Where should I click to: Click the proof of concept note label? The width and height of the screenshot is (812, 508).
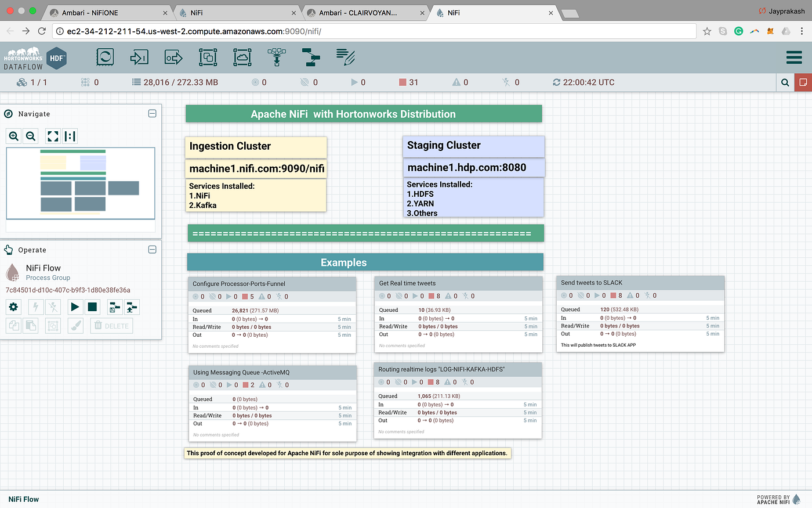point(347,453)
